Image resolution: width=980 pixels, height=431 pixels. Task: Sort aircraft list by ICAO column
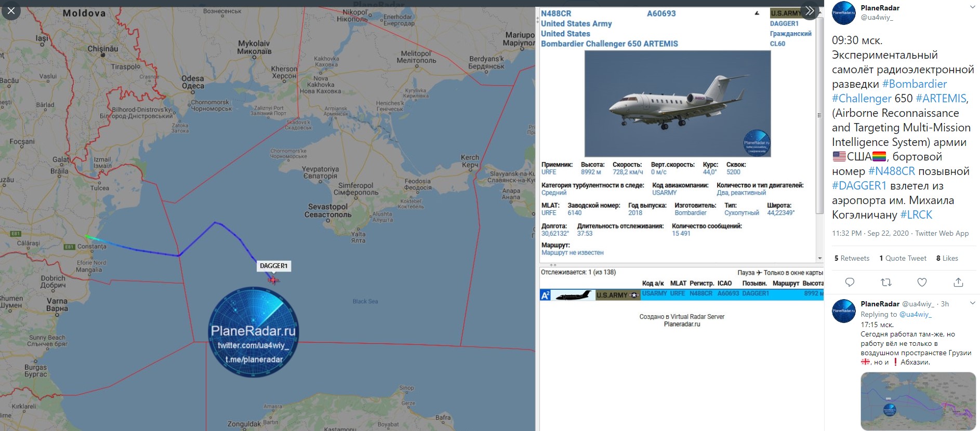(x=724, y=284)
